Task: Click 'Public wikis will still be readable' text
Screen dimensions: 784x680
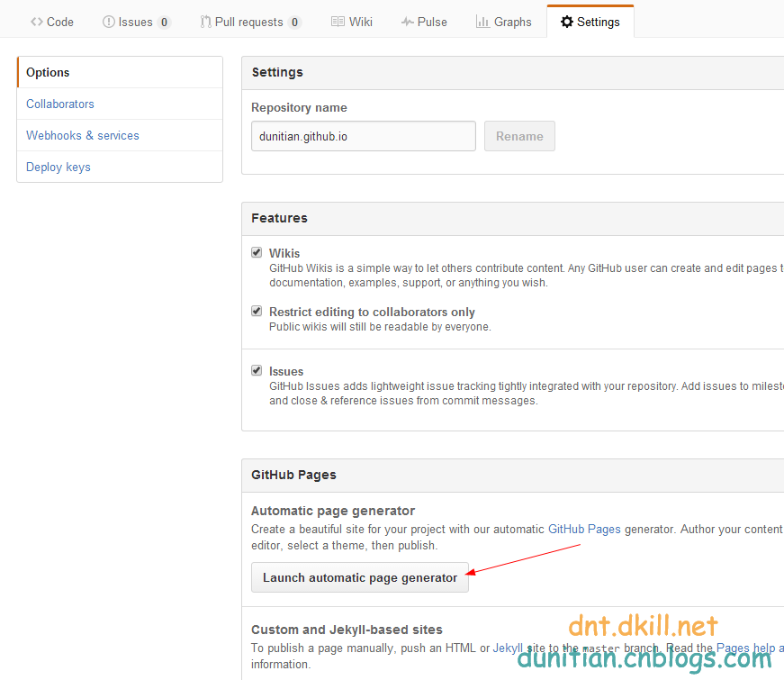Action: click(380, 327)
